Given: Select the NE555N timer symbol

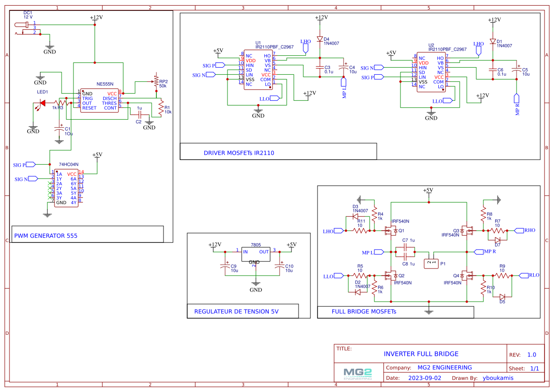Looking at the screenshot, I should pos(100,99).
